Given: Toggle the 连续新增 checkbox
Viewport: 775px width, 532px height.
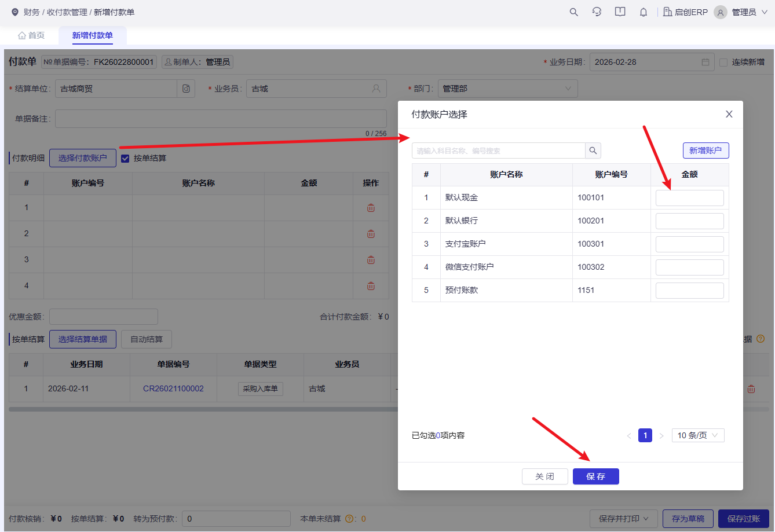Looking at the screenshot, I should coord(723,62).
